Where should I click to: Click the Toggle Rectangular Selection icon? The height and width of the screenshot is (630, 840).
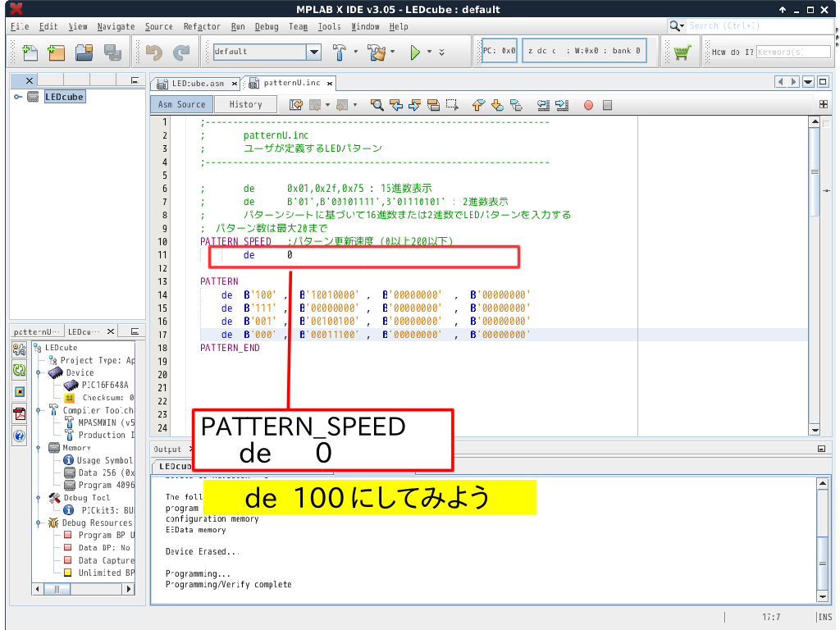pyautogui.click(x=452, y=105)
